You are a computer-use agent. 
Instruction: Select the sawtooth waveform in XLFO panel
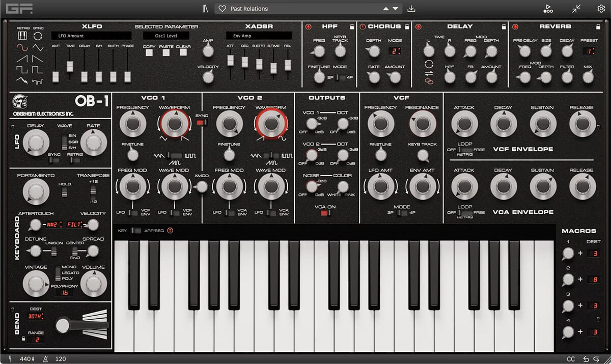coord(21,58)
